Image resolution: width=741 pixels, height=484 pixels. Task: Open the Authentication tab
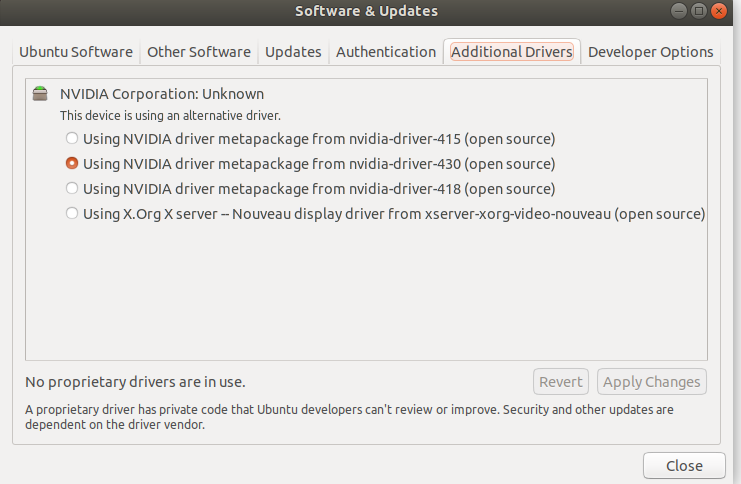(386, 52)
